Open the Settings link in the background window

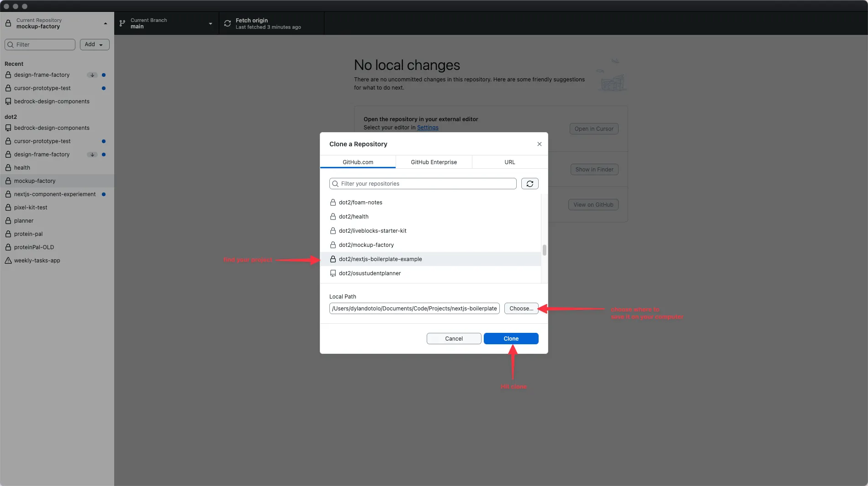(428, 128)
